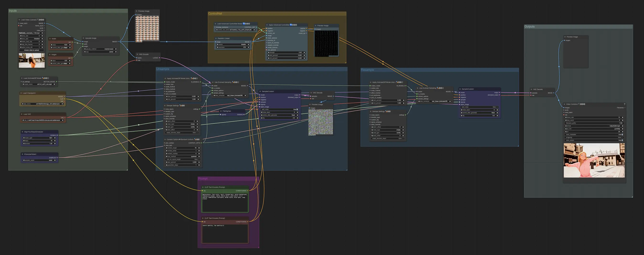Image resolution: width=644 pixels, height=255 pixels.
Task: Collapse the Load Video (Upload) node via its dot
Action: 19,20
